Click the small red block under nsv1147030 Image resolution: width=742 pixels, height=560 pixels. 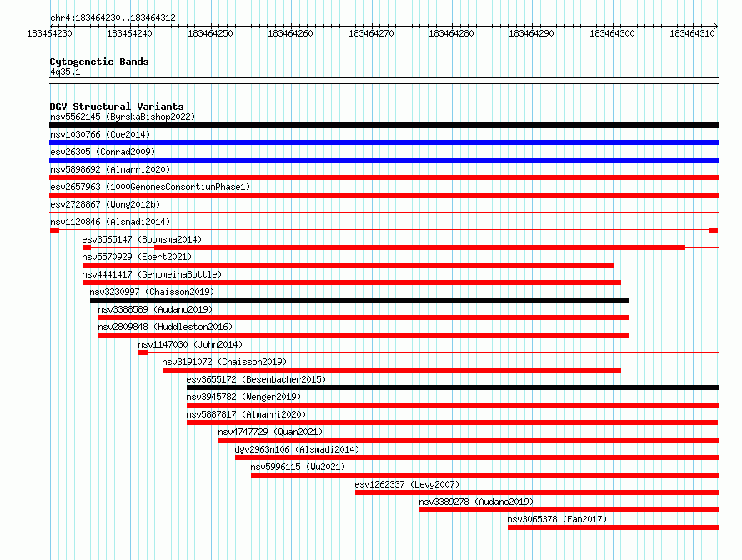coord(143,352)
